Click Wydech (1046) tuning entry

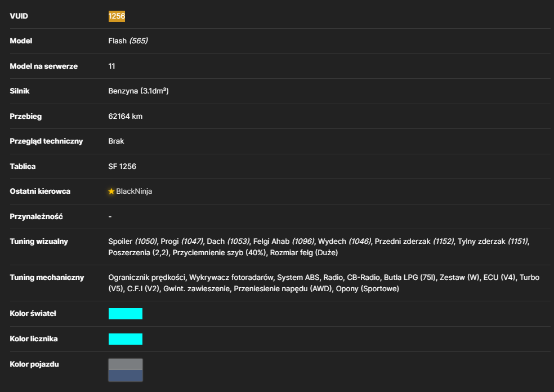[x=345, y=242]
